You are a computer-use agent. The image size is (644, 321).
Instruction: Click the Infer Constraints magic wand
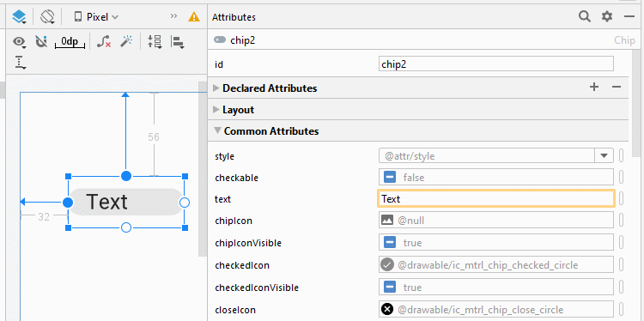point(126,41)
